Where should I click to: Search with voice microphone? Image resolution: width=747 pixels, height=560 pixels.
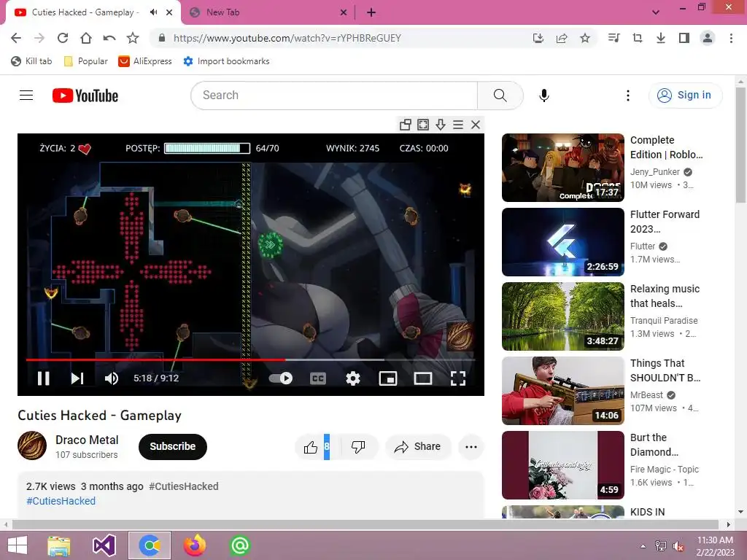click(x=544, y=96)
